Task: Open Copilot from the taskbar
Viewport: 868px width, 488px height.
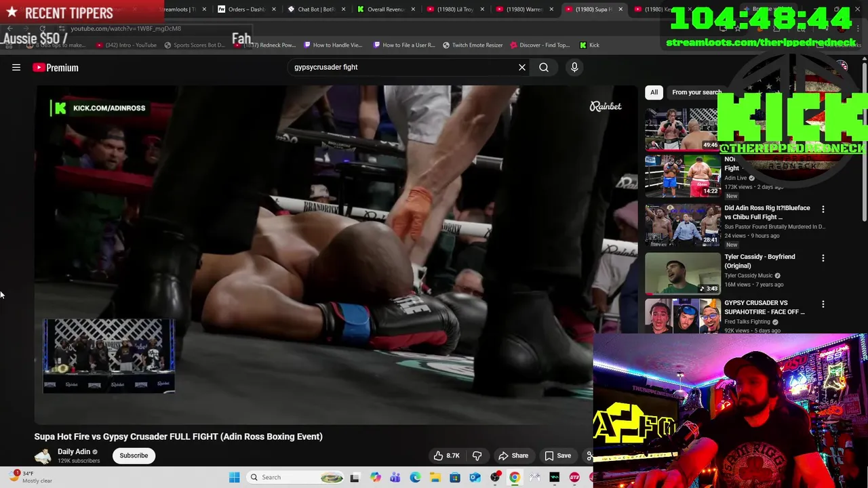Action: pos(375,477)
